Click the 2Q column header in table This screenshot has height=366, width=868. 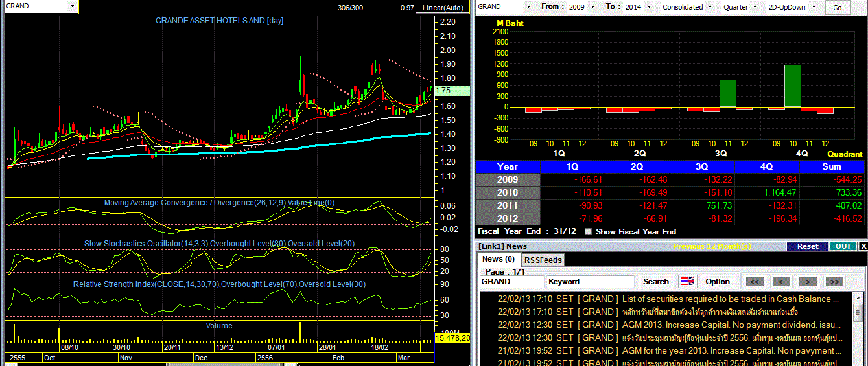[x=637, y=166]
